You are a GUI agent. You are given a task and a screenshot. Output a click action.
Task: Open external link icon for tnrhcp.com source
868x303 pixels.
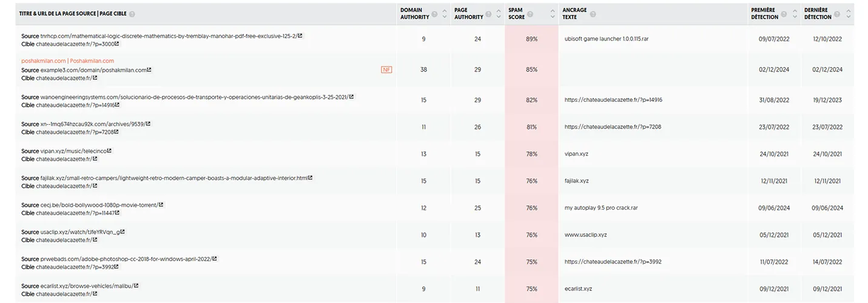point(300,36)
